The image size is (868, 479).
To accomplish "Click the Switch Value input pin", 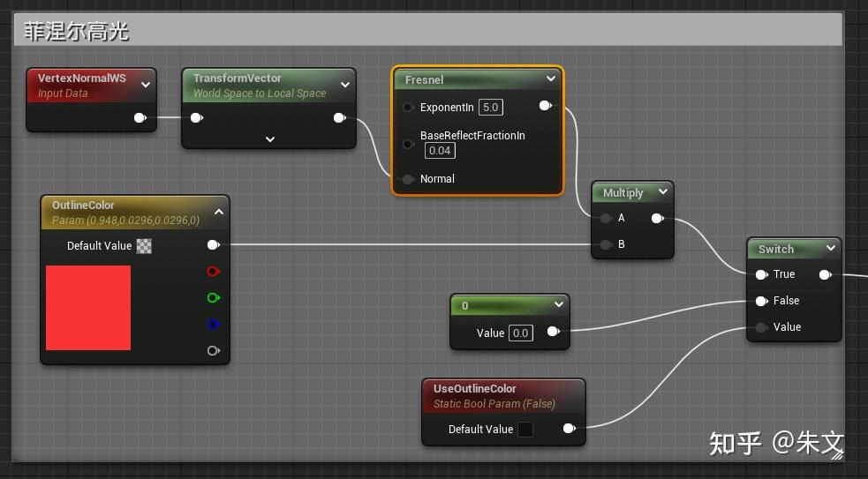I will tap(761, 327).
